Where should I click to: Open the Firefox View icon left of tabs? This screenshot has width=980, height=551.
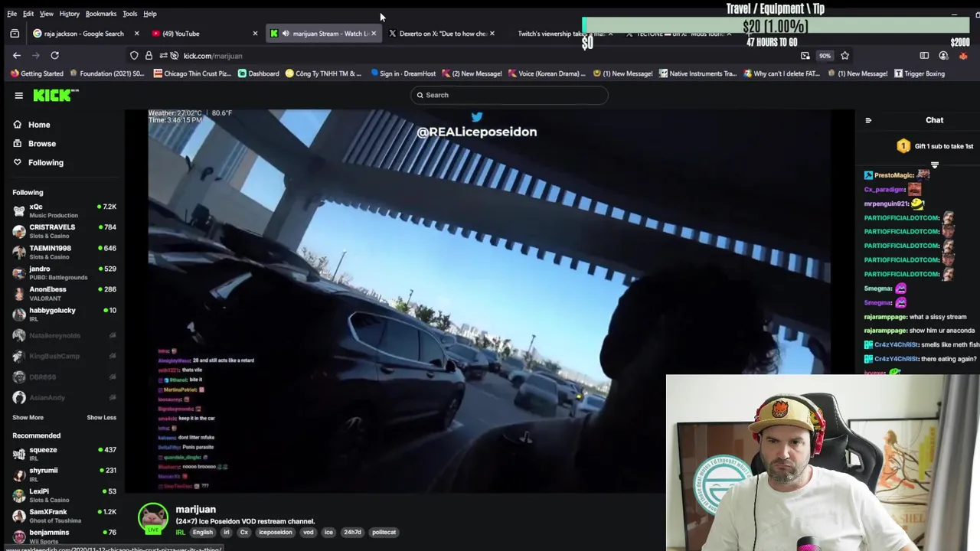[15, 34]
